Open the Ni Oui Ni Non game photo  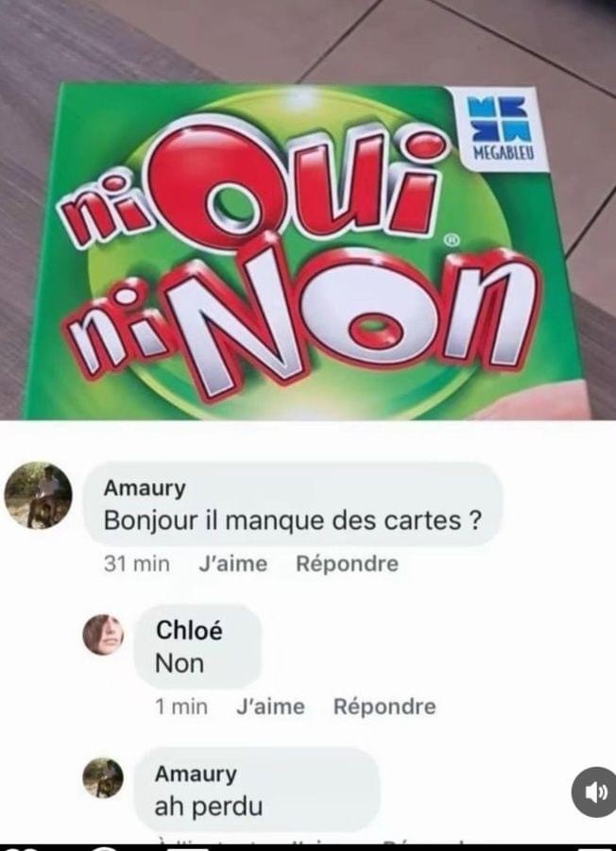pos(308,210)
